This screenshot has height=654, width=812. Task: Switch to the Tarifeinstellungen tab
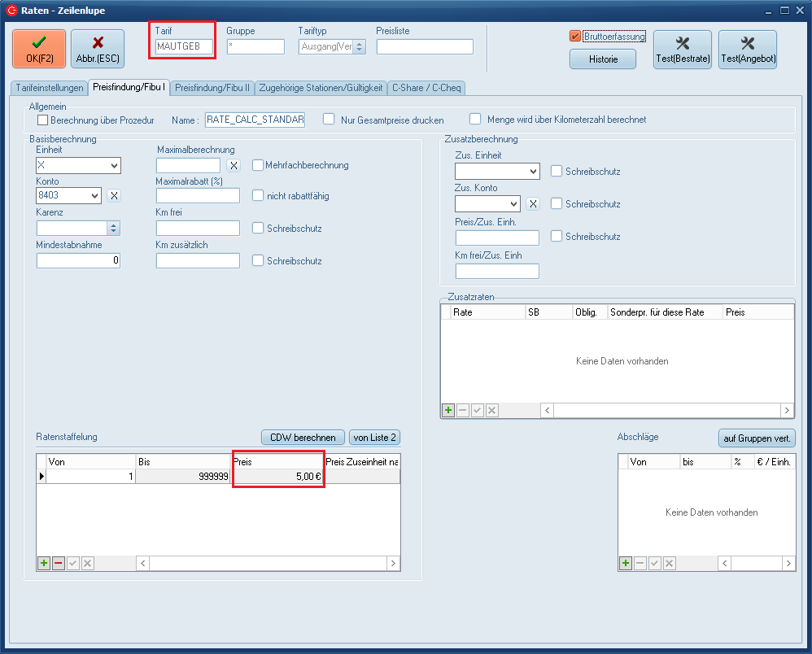pos(50,87)
